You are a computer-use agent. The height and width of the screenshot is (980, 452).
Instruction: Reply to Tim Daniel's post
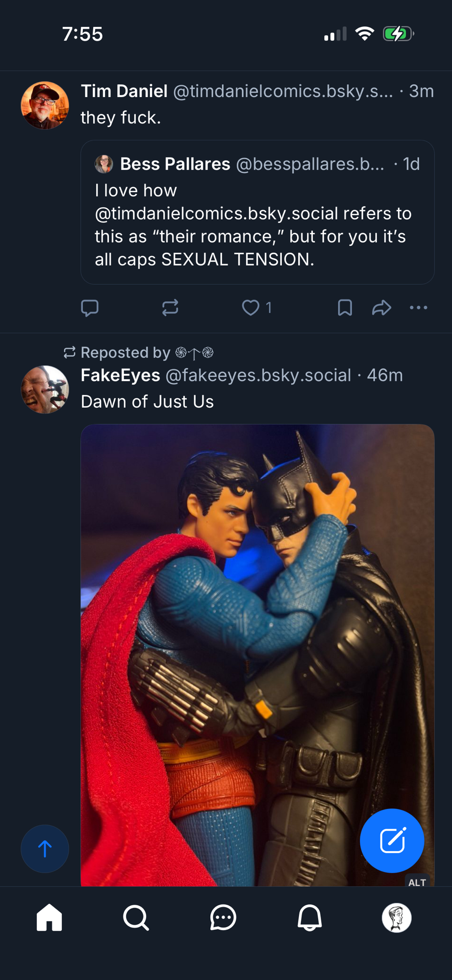(90, 308)
